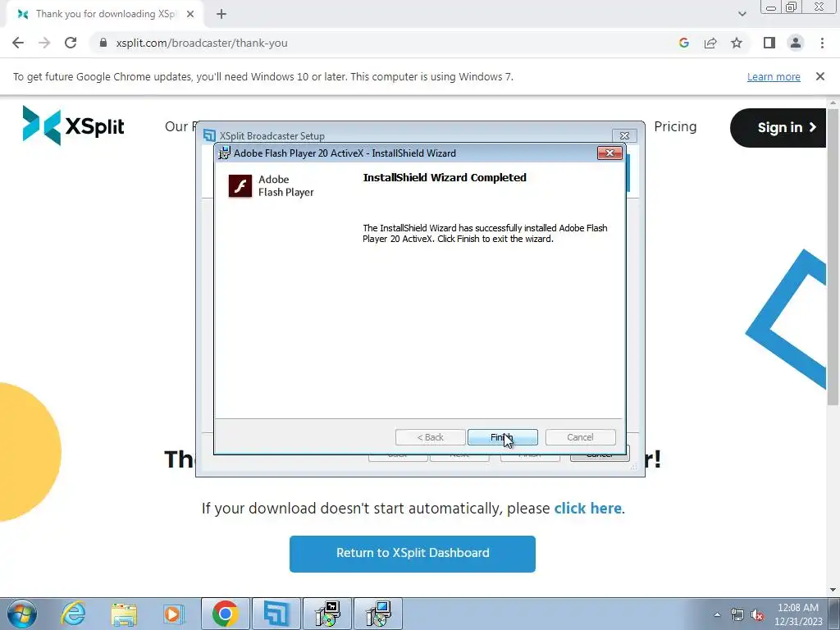This screenshot has width=840, height=630.
Task: Switch to XSplit Setup taskbar icon
Action: click(x=276, y=614)
